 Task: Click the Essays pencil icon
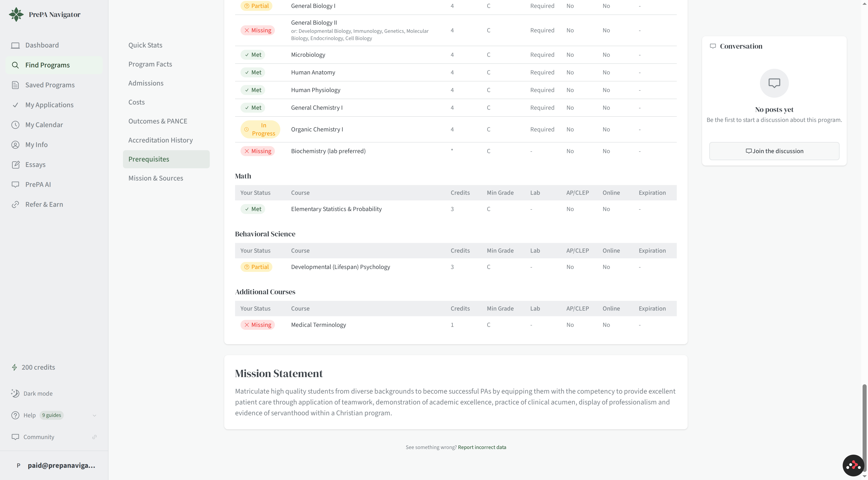15,164
